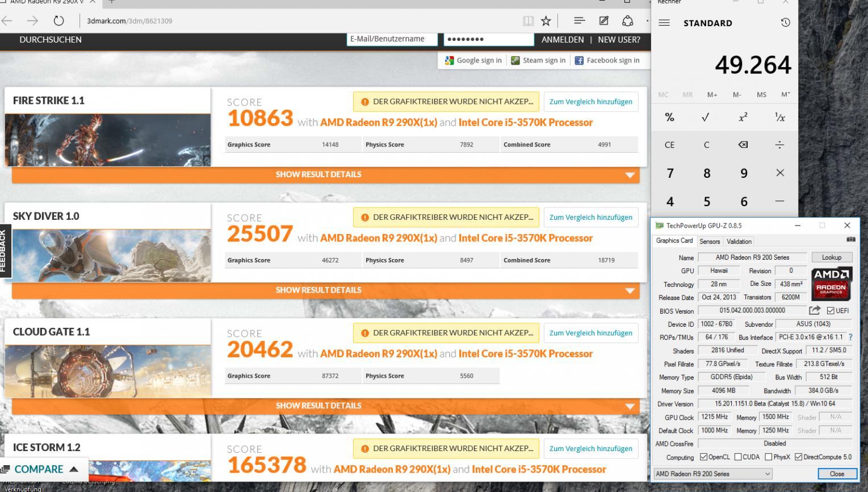
Task: Add Ice Storm result to comparison
Action: (x=590, y=448)
